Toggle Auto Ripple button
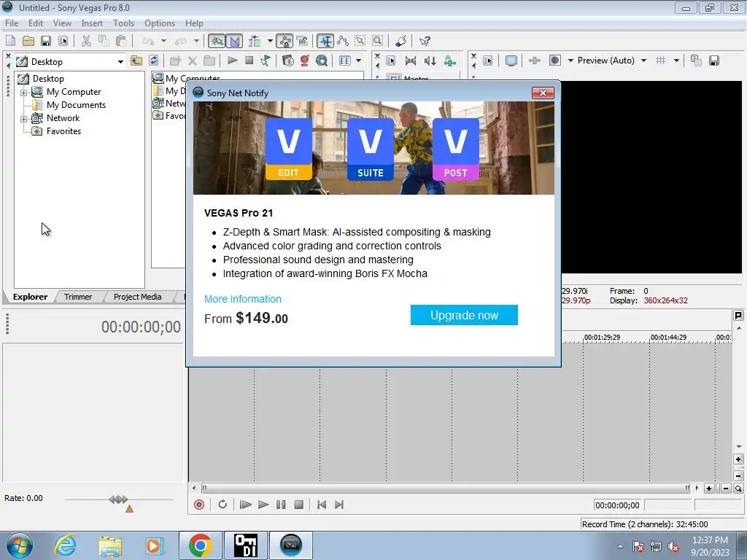Image resolution: width=747 pixels, height=560 pixels. click(255, 41)
